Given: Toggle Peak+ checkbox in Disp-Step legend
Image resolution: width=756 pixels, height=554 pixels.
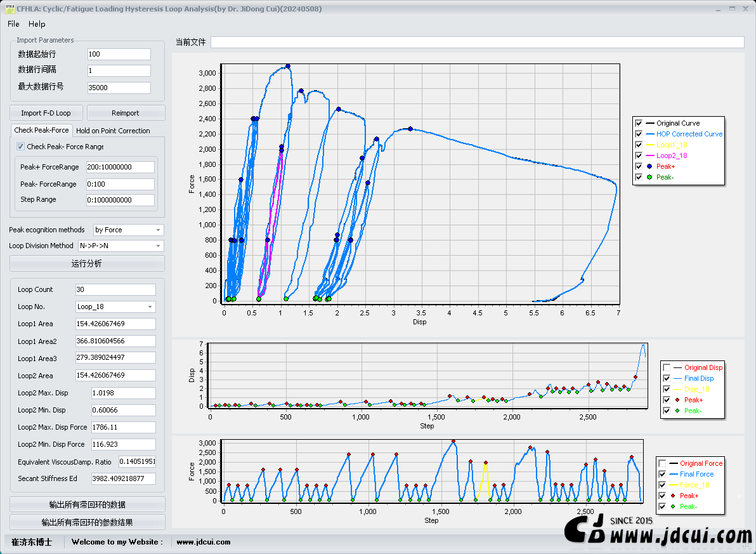Looking at the screenshot, I should coord(667,400).
